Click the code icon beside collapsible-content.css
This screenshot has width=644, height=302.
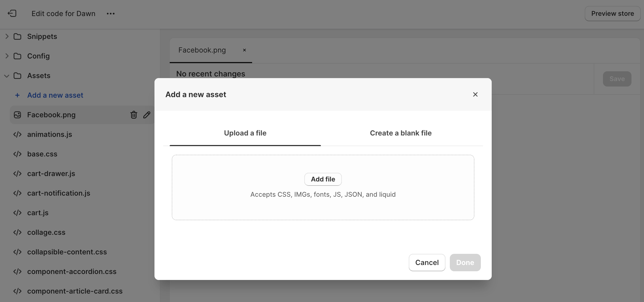[x=17, y=252]
